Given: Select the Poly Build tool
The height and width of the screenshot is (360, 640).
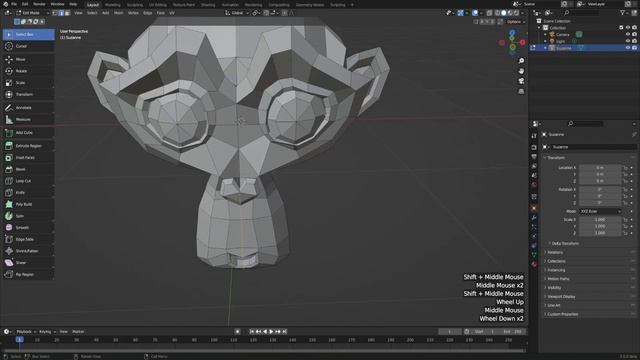Looking at the screenshot, I should point(28,204).
